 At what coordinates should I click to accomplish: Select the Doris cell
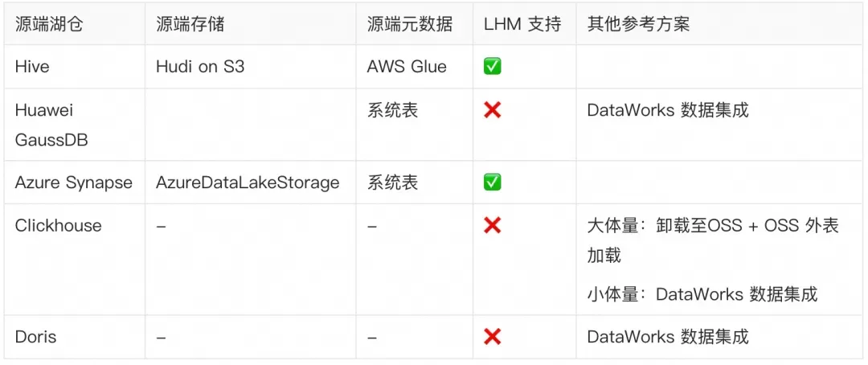[35, 337]
